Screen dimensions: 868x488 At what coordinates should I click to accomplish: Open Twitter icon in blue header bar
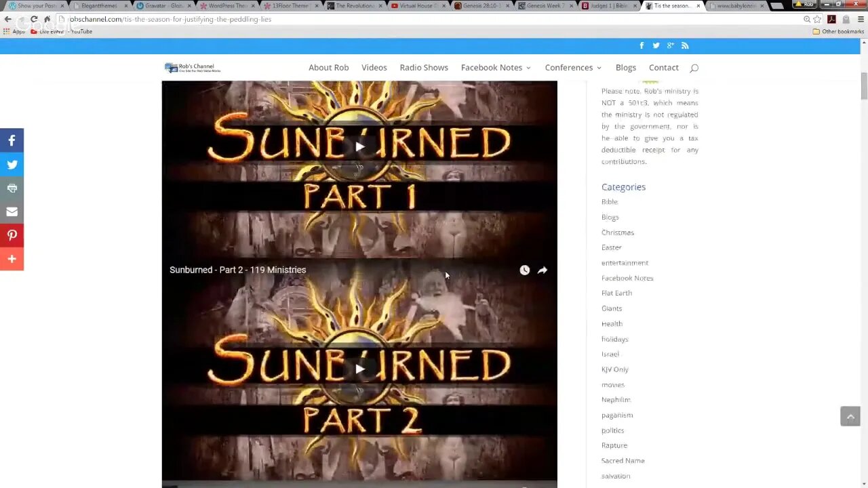coord(656,45)
